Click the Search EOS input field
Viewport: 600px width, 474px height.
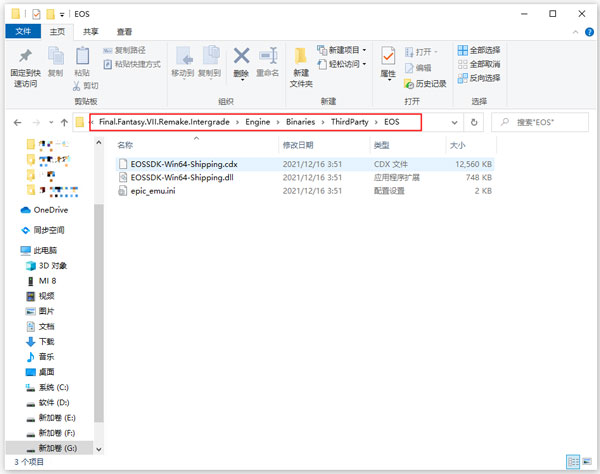click(x=540, y=122)
